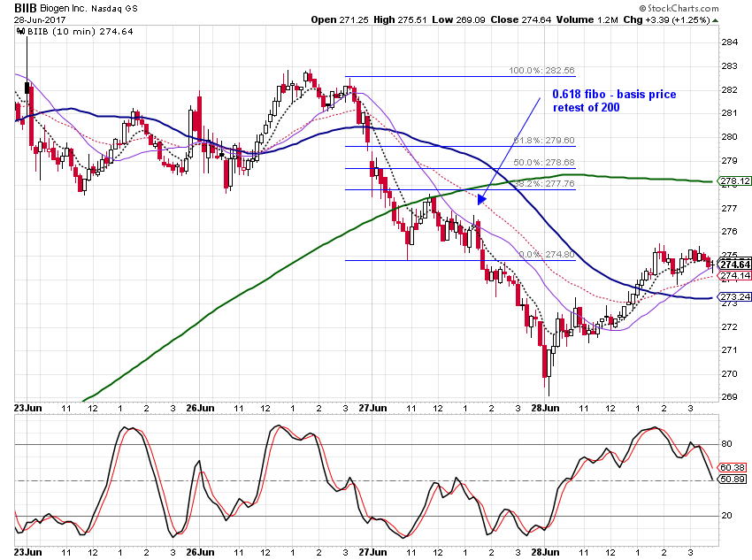The image size is (752, 560).
Task: Click the candlestick icon before the BIIB legend
Action: coord(20,32)
